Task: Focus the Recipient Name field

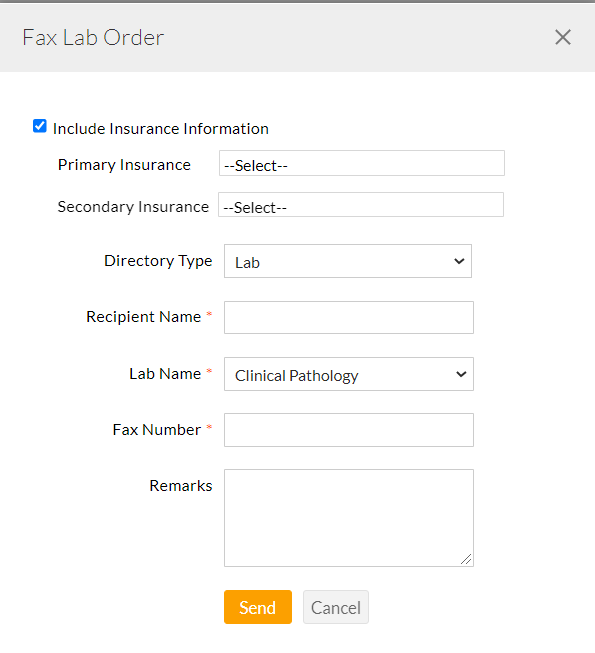Action: tap(349, 317)
